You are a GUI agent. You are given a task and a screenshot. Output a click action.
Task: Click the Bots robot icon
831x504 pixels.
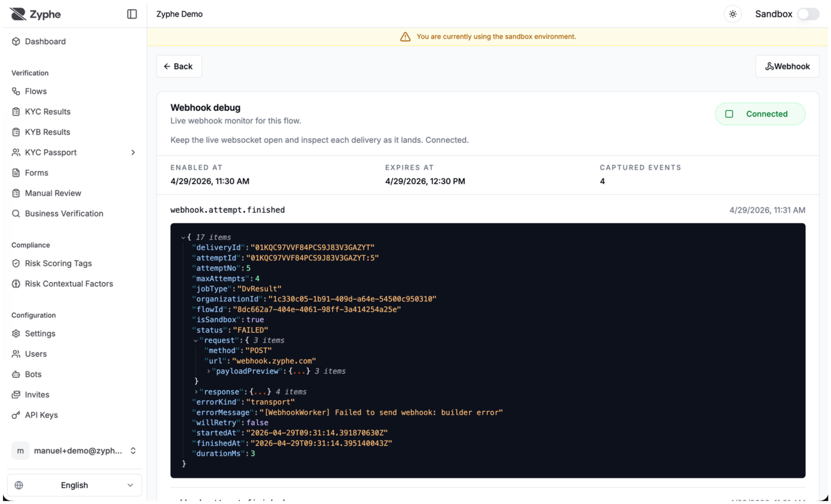click(16, 374)
